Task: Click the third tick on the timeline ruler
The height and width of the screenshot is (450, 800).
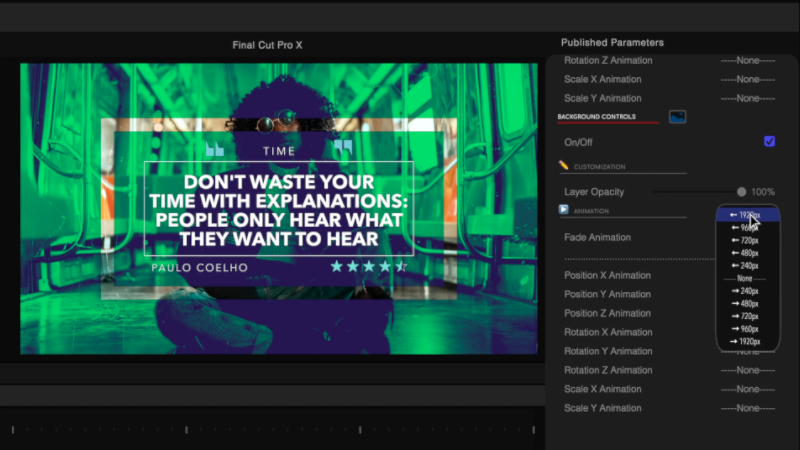Action: [360, 430]
